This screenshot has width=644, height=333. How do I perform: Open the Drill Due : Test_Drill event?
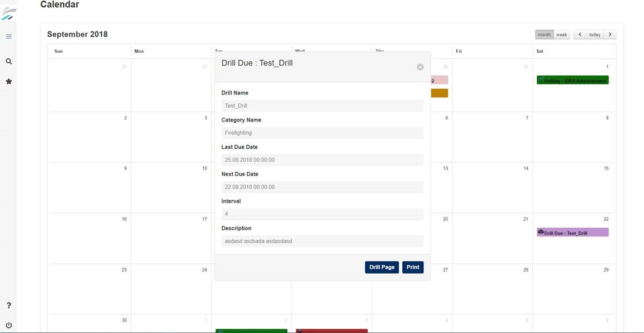click(x=572, y=233)
